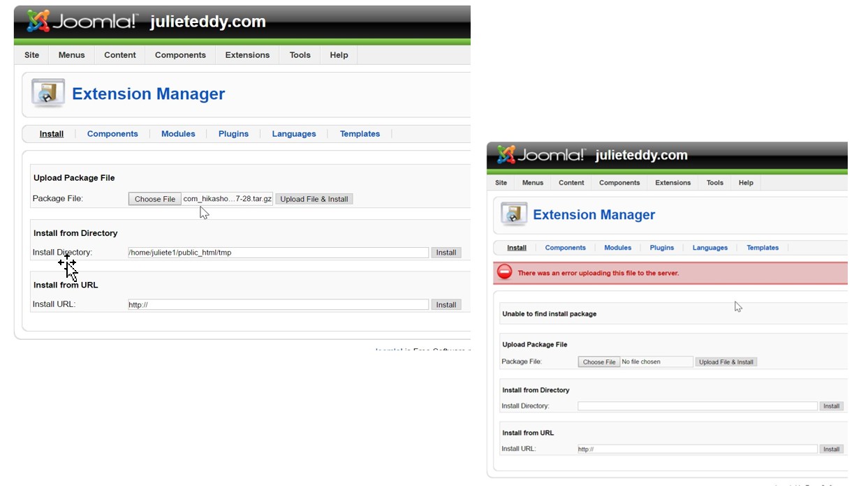Image resolution: width=868 pixels, height=492 pixels.
Task: Click the error uploading file message
Action: [x=598, y=274]
